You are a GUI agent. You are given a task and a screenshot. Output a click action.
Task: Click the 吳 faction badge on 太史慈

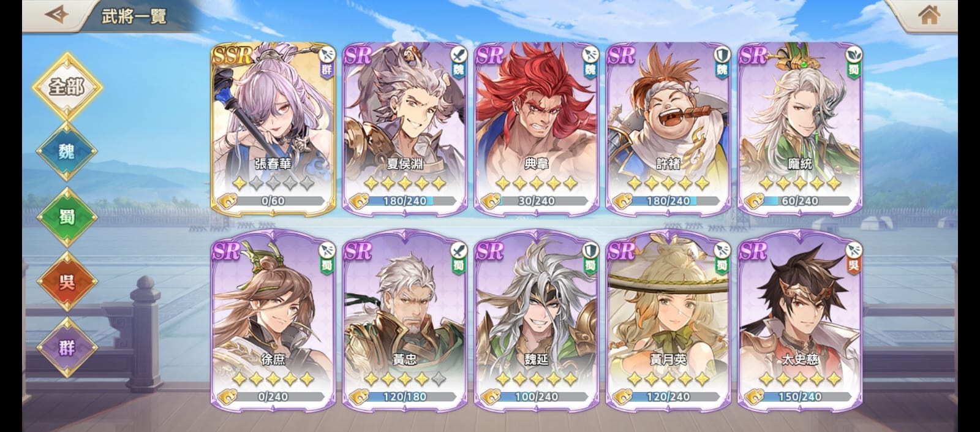click(x=854, y=265)
